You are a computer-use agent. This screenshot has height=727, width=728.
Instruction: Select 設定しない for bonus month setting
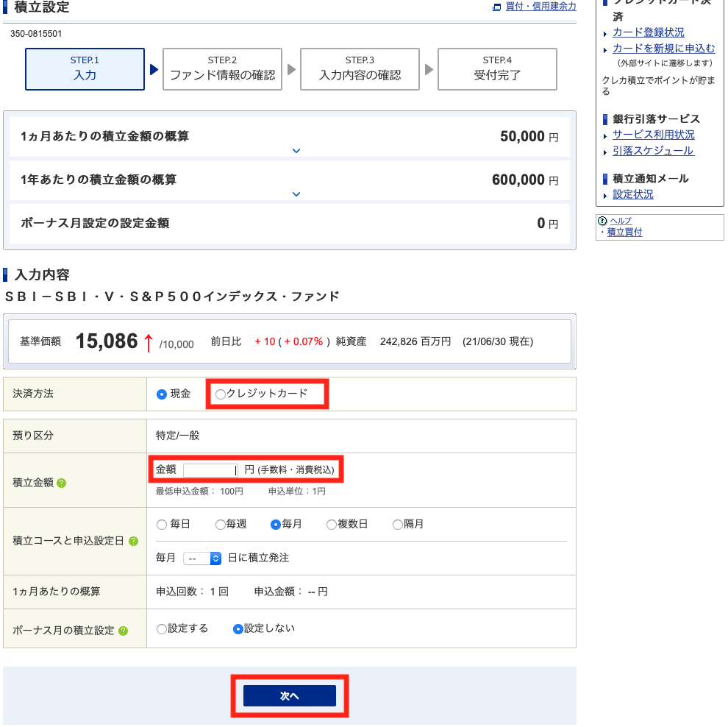coord(238,629)
